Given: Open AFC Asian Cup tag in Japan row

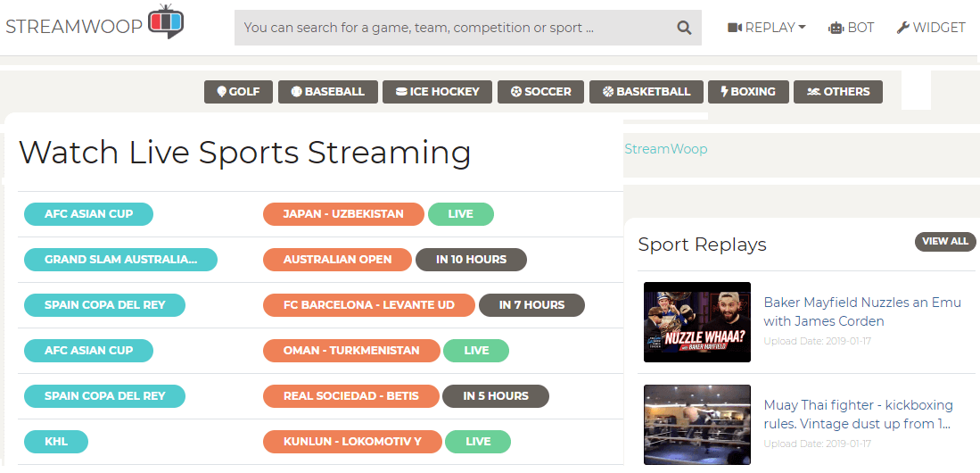Looking at the screenshot, I should 89,214.
